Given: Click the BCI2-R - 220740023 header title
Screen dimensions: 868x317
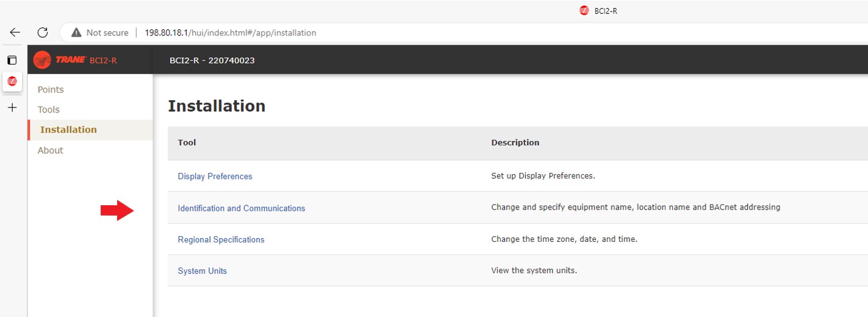Looking at the screenshot, I should coord(212,60).
